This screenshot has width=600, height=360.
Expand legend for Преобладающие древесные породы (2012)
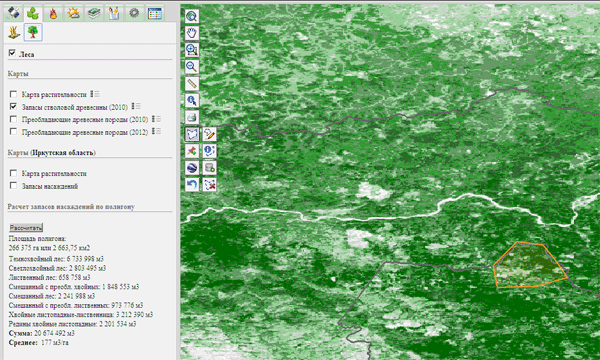coord(156,131)
